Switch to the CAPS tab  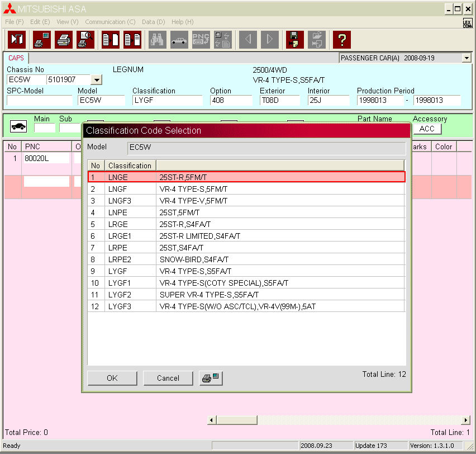16,58
